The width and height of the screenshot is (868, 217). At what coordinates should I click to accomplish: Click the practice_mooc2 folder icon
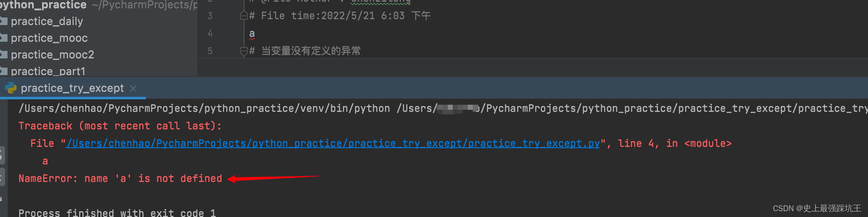tap(4, 54)
